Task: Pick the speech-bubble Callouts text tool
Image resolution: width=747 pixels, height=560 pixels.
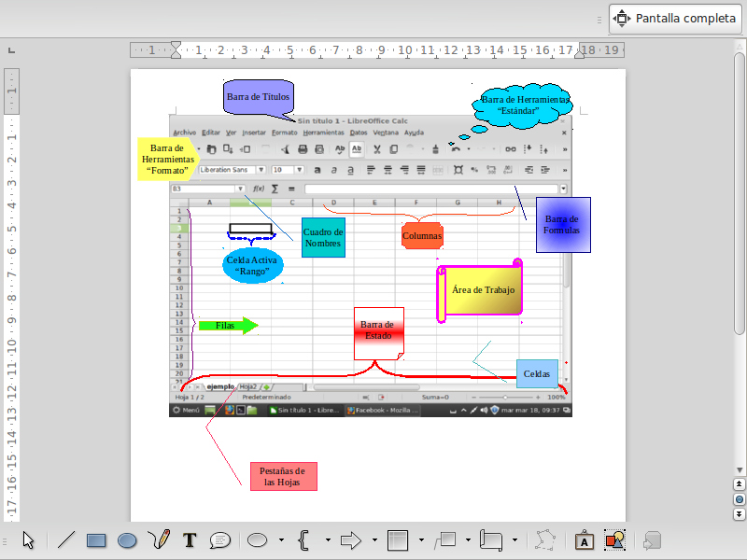Action: [220, 540]
